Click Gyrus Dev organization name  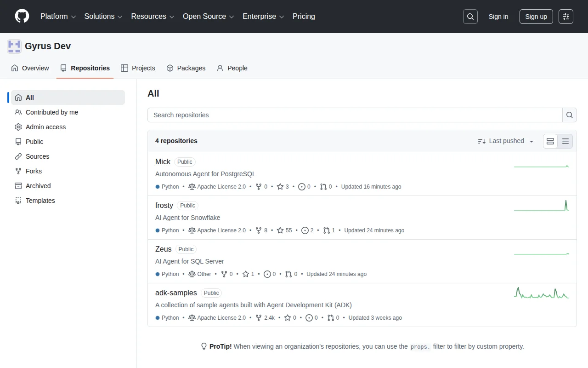(48, 46)
